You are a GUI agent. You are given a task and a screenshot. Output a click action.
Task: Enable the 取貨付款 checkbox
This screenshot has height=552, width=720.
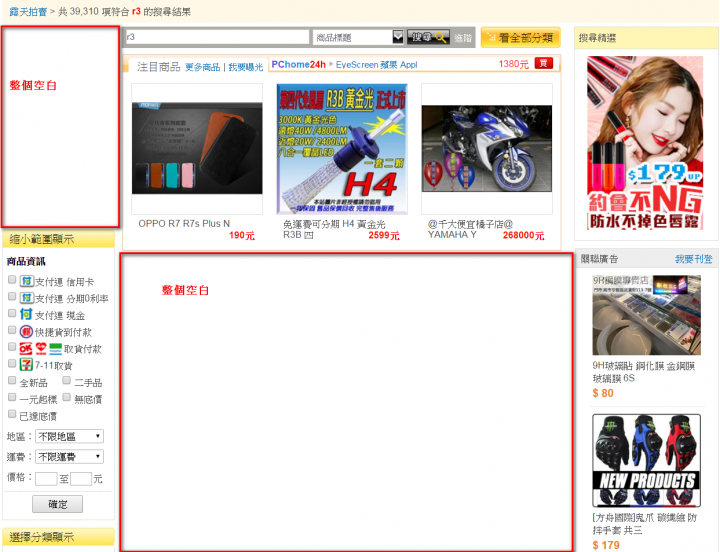tap(12, 347)
